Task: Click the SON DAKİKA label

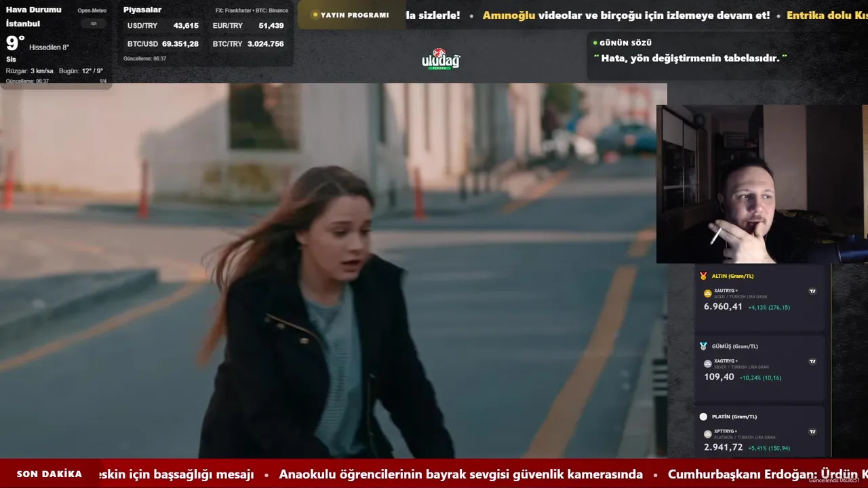Action: click(49, 474)
